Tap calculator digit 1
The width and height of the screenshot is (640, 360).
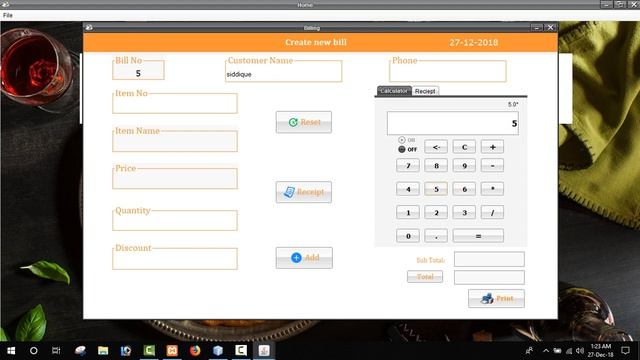click(x=408, y=212)
